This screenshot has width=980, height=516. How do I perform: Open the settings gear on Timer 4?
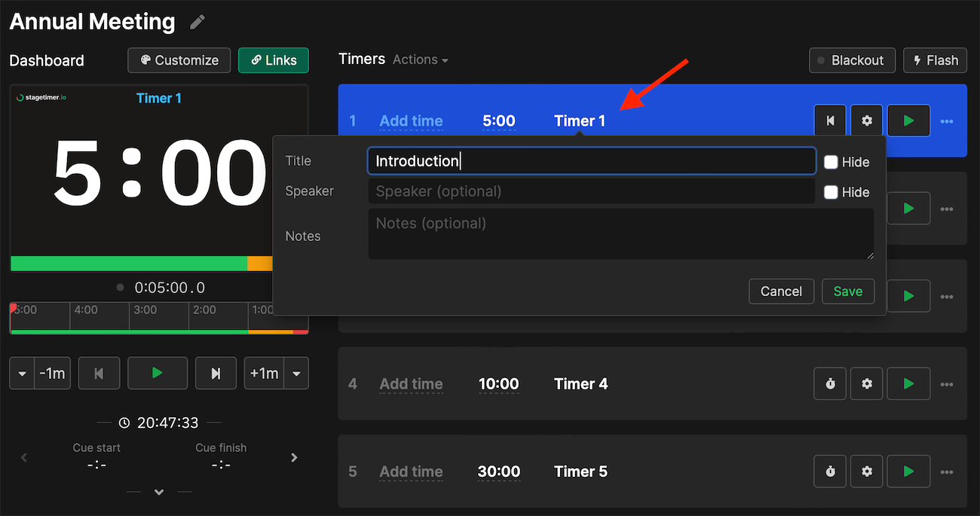click(x=866, y=383)
